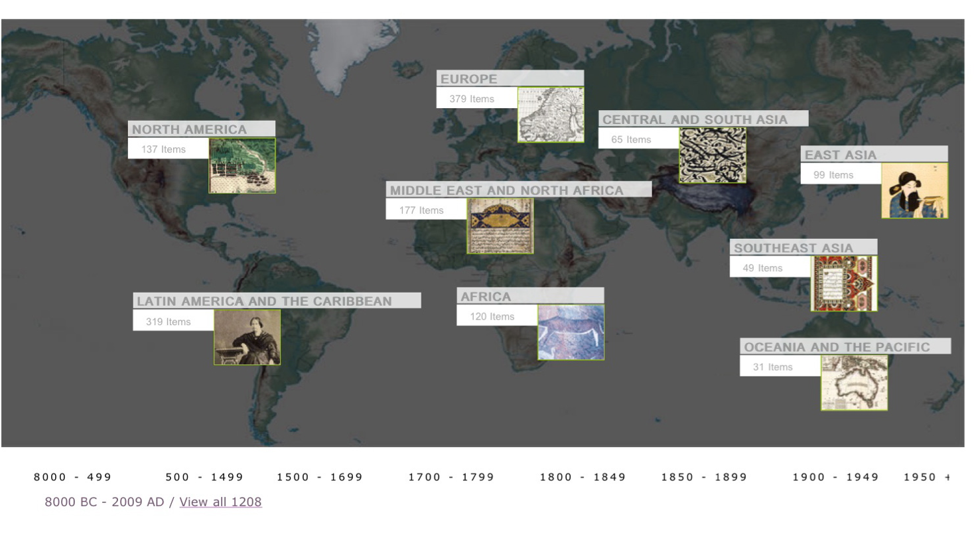976x560 pixels.
Task: Select the CENTRAL AND SOUTH ASIA header
Action: point(703,119)
